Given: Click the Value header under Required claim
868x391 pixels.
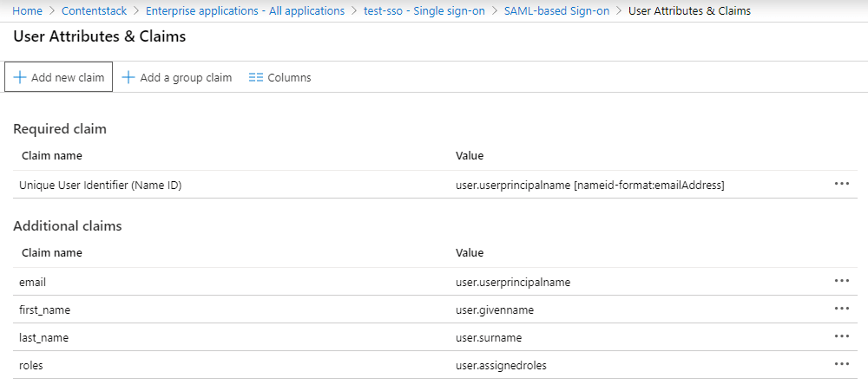Looking at the screenshot, I should (x=469, y=156).
